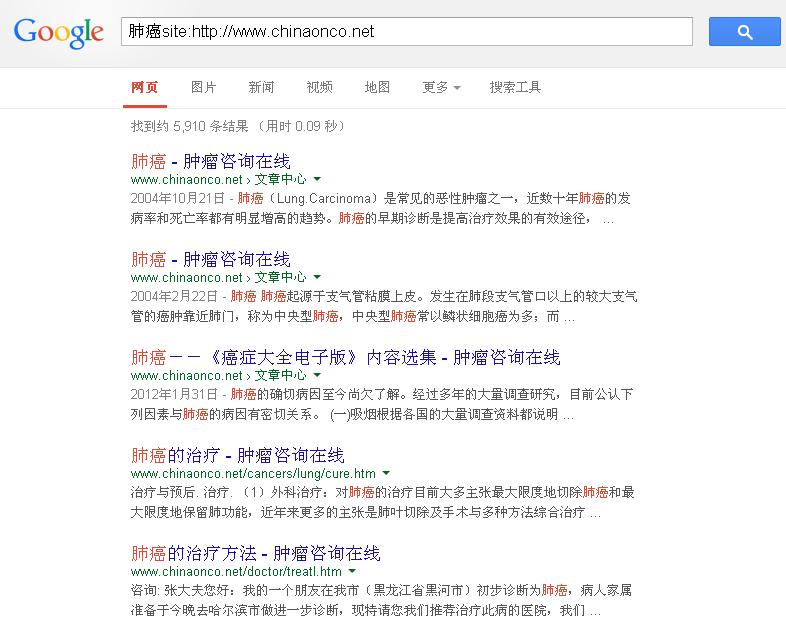
Task: Click 文章中心 breadcrumb under the 癌症大全电子版 result
Action: pyautogui.click(x=280, y=375)
